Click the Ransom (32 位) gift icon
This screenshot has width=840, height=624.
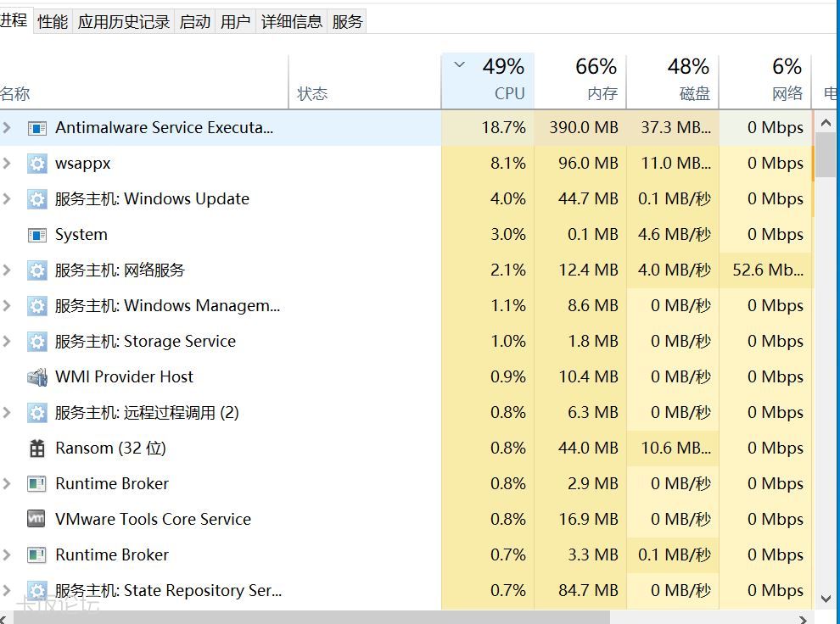point(36,448)
